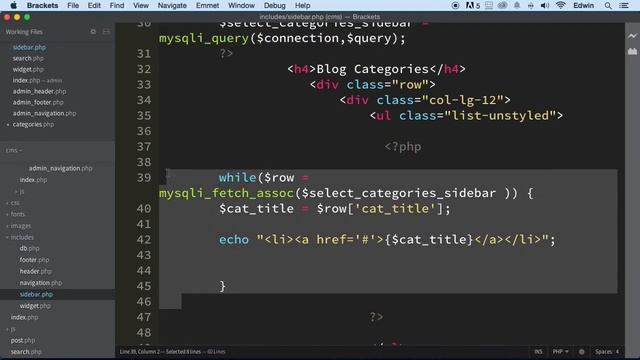
Task: Open the Apple menu
Action: (x=13, y=6)
